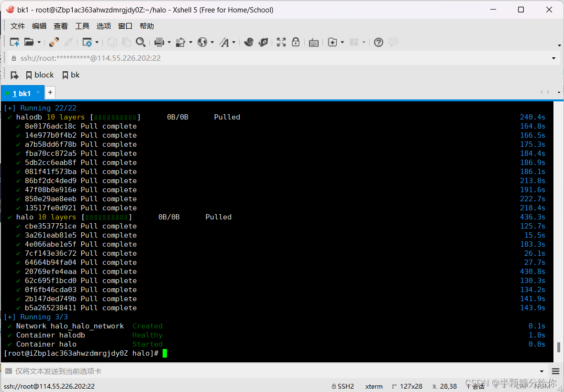Toggle full screen mode icon

pyautogui.click(x=281, y=42)
